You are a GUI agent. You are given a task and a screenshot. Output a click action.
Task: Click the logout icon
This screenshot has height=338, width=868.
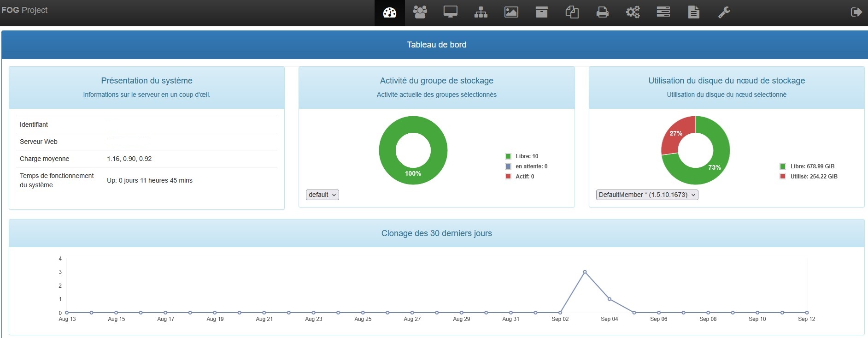point(856,12)
